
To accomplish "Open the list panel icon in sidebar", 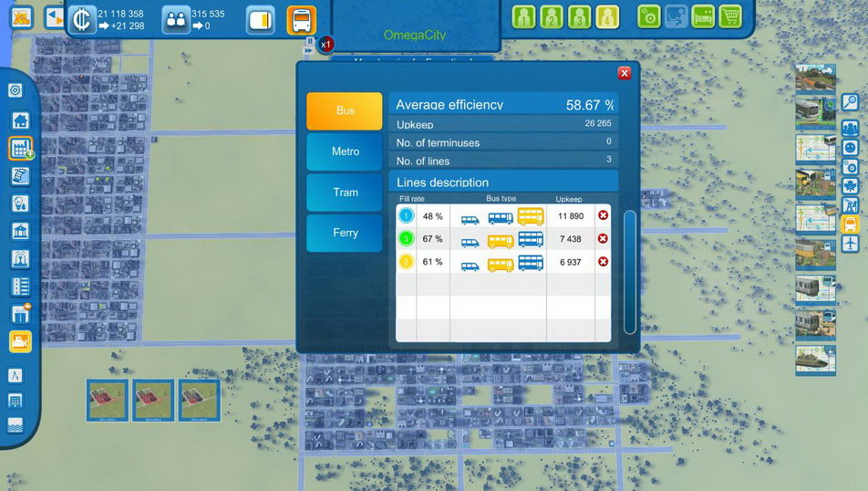I will (x=20, y=287).
